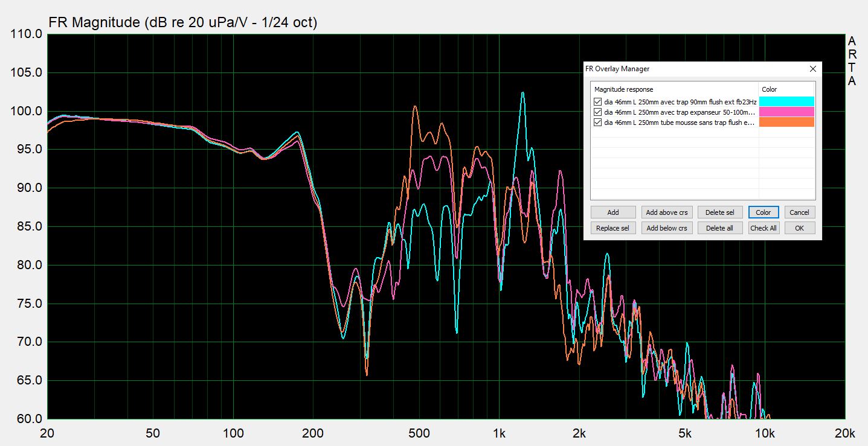Image resolution: width=868 pixels, height=446 pixels.
Task: Click the 110.0 dB axis label
Action: tap(27, 34)
